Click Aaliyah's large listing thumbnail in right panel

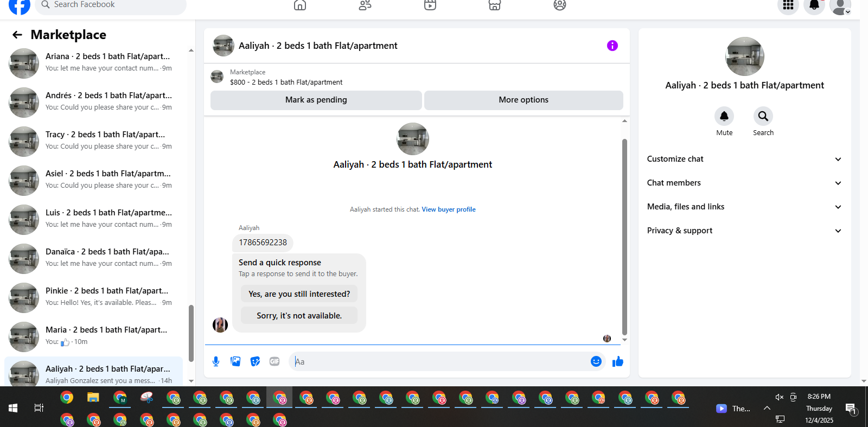point(744,56)
